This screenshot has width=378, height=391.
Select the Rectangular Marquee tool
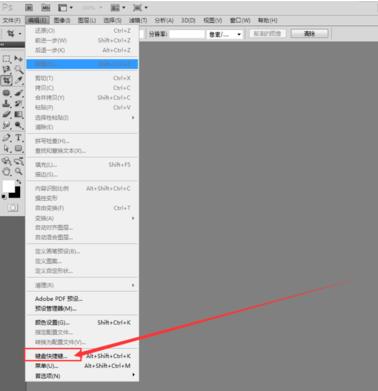pos(6,59)
